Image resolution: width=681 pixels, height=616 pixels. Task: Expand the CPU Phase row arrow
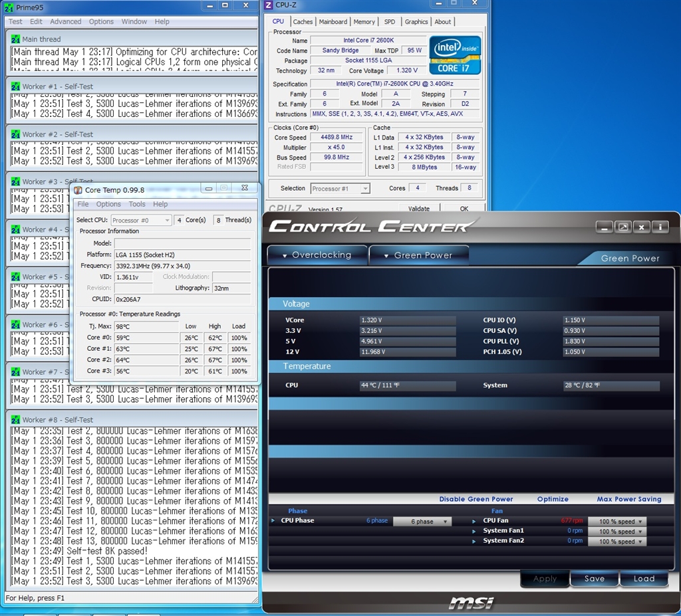[x=273, y=520]
